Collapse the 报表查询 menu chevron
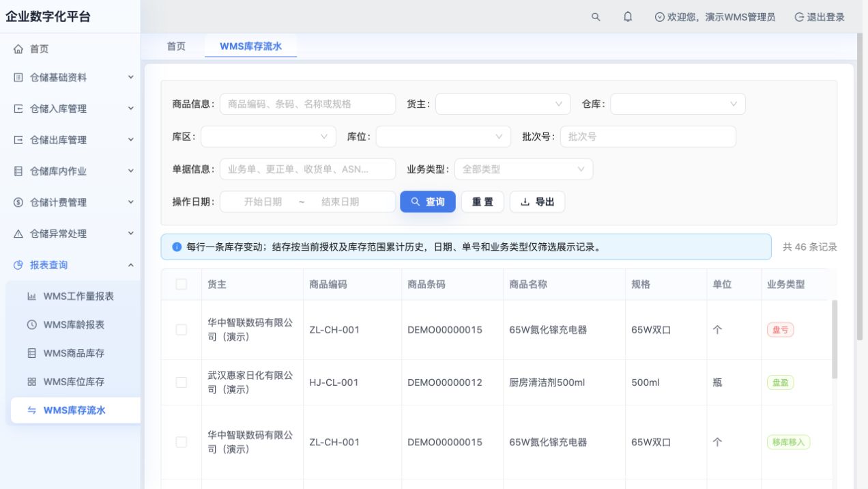Image resolution: width=868 pixels, height=489 pixels. [131, 265]
